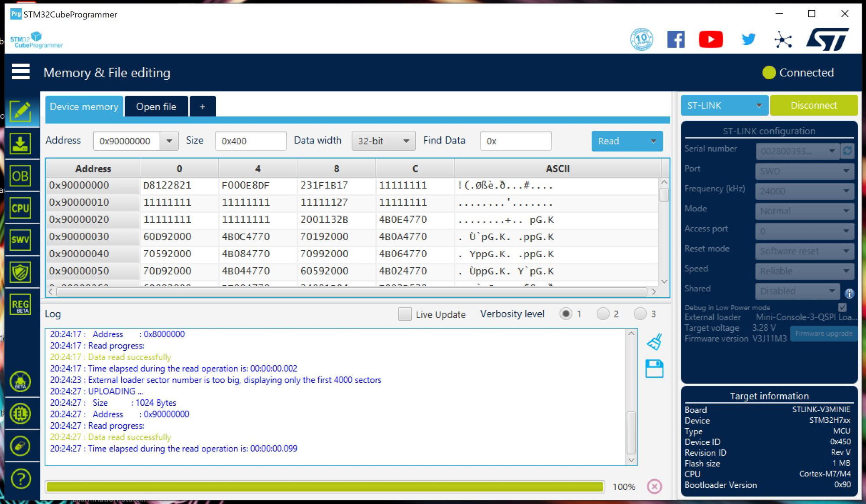Screen dimensions: 866x504
Task: Click the 100% progress bar
Action: [325, 487]
